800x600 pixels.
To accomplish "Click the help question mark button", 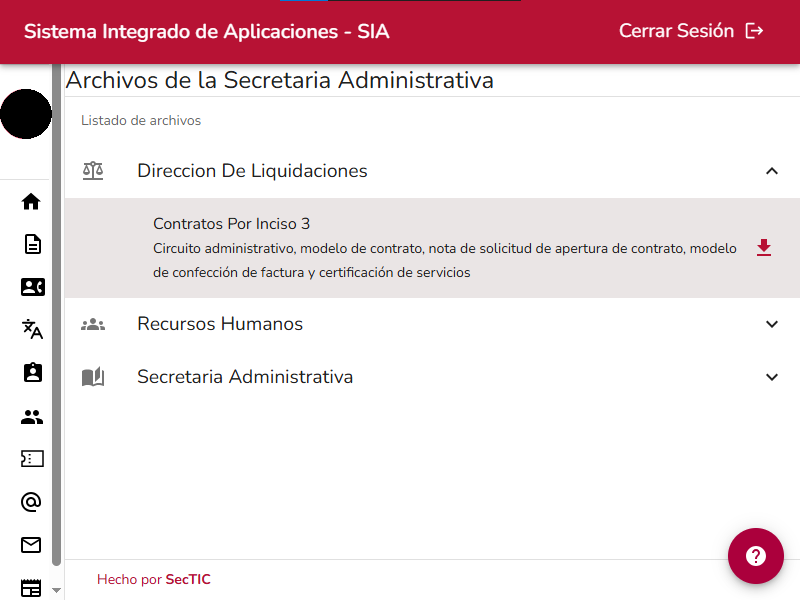I will click(756, 556).
